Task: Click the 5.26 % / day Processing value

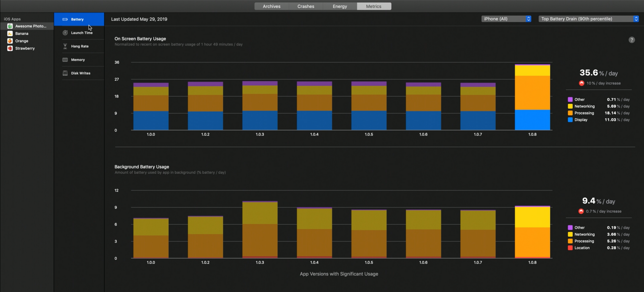Action: tap(618, 241)
